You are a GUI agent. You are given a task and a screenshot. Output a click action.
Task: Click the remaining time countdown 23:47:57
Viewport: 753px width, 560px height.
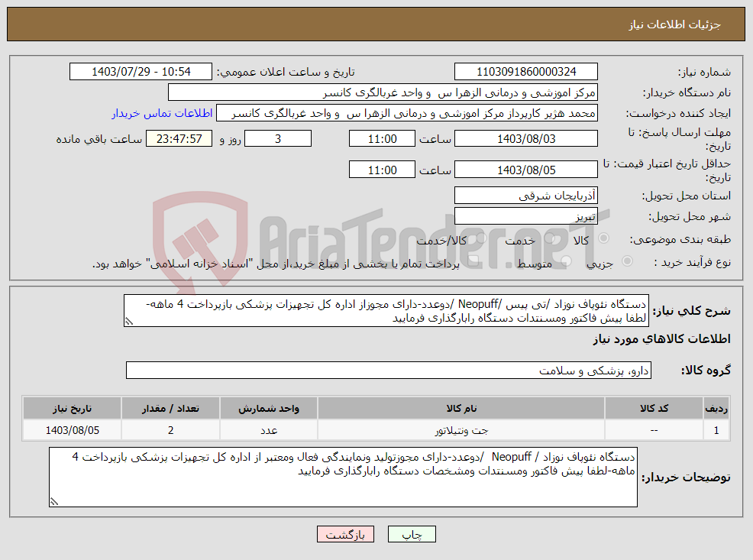(179, 138)
